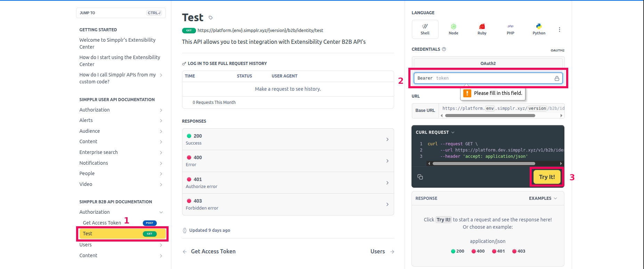Select the 401 example response
The image size is (644, 269).
click(x=498, y=251)
